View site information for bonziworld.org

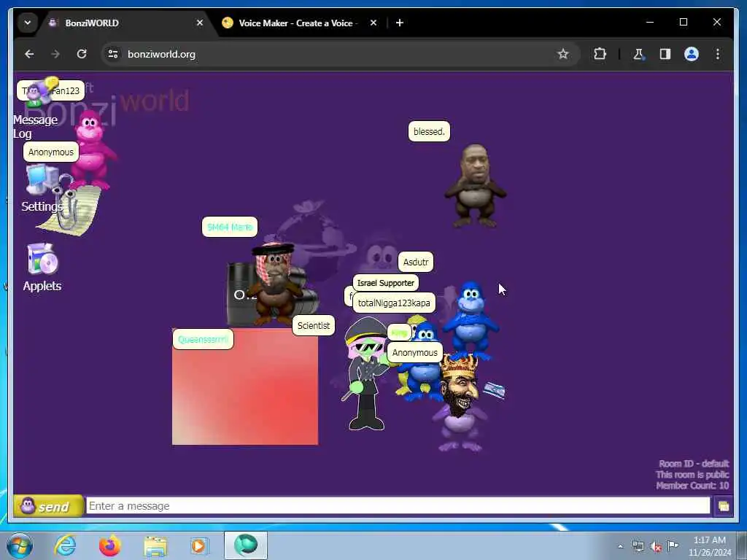tap(113, 54)
